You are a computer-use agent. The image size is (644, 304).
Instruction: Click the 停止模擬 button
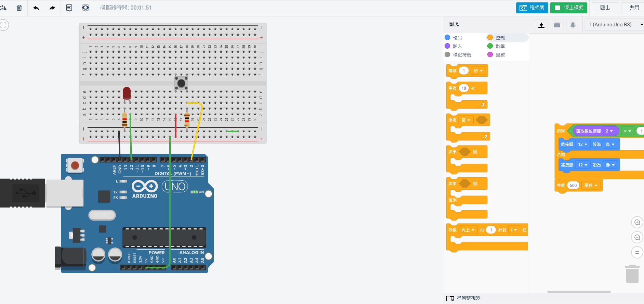(568, 8)
